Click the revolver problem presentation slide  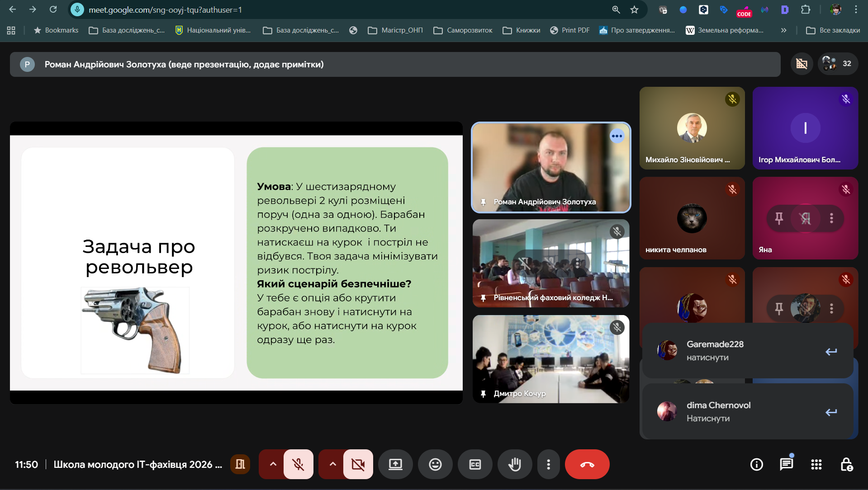coord(236,263)
